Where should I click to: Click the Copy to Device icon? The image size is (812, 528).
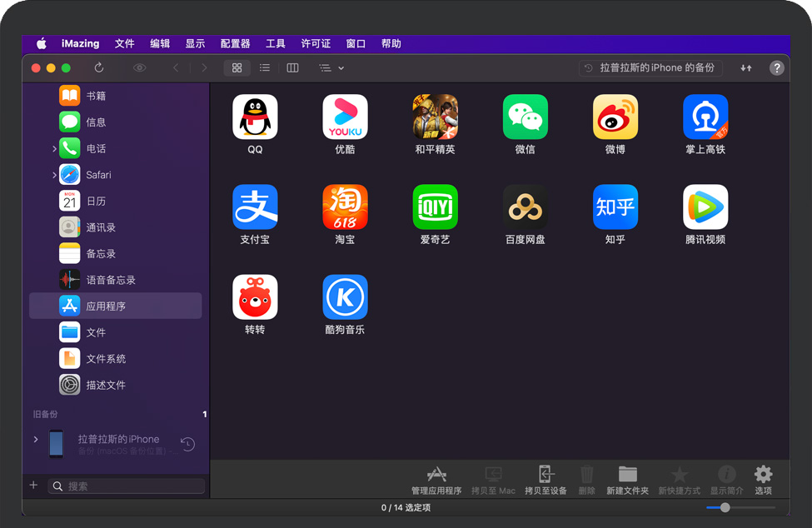[x=545, y=475]
